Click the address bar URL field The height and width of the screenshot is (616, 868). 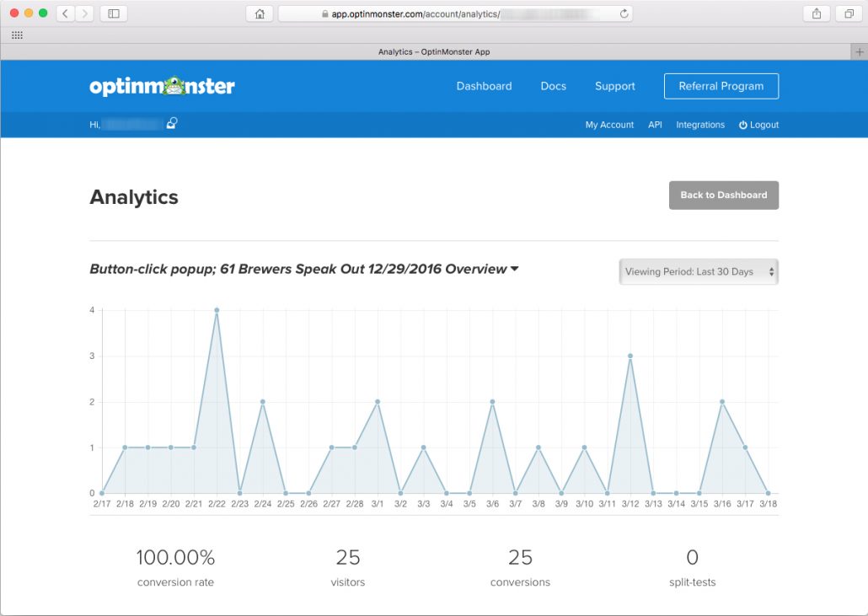click(455, 13)
